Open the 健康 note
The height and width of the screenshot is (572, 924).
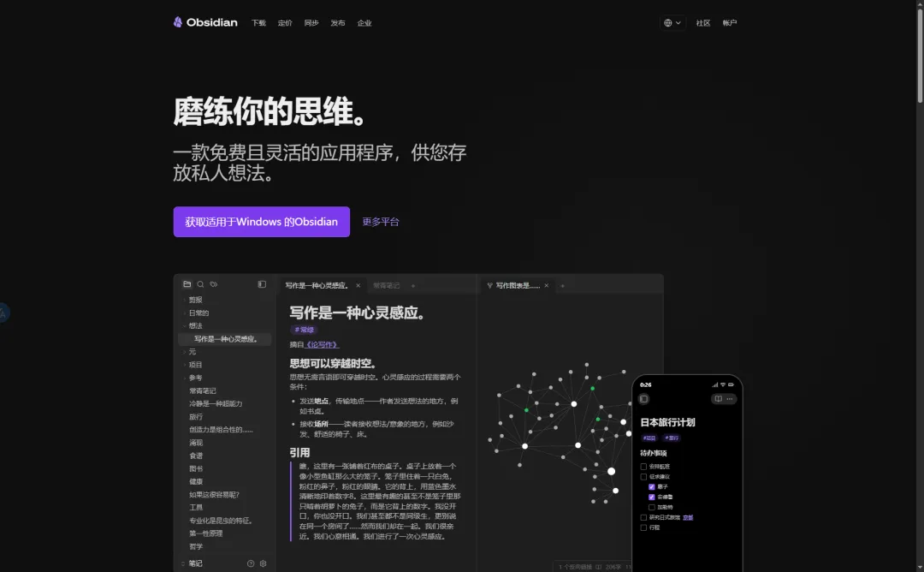click(x=196, y=482)
